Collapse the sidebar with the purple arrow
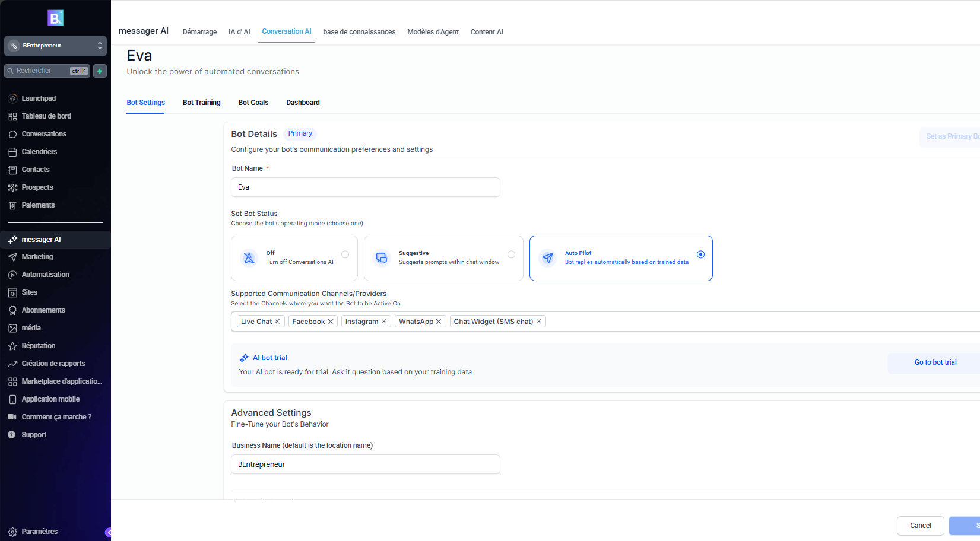The image size is (980, 541). [109, 532]
